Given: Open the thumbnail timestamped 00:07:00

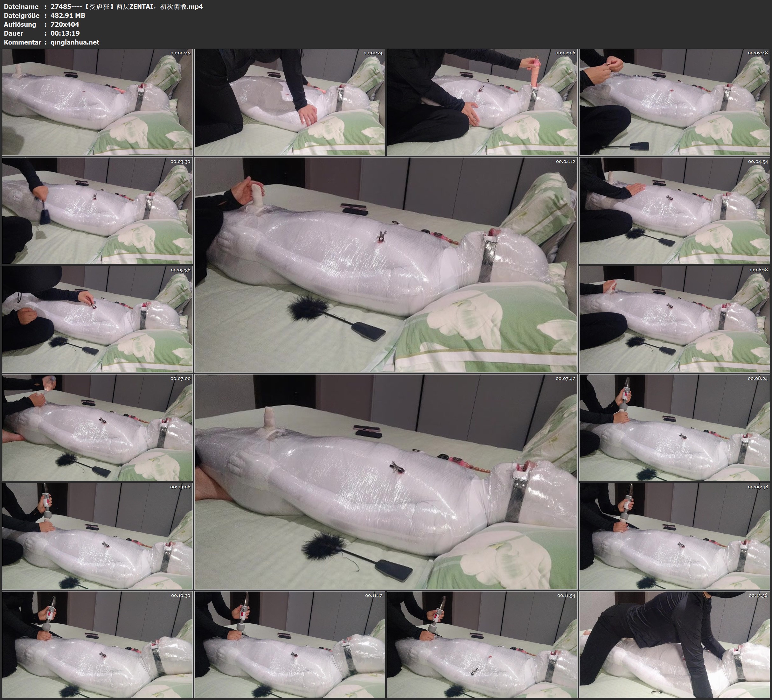Looking at the screenshot, I should click(97, 428).
